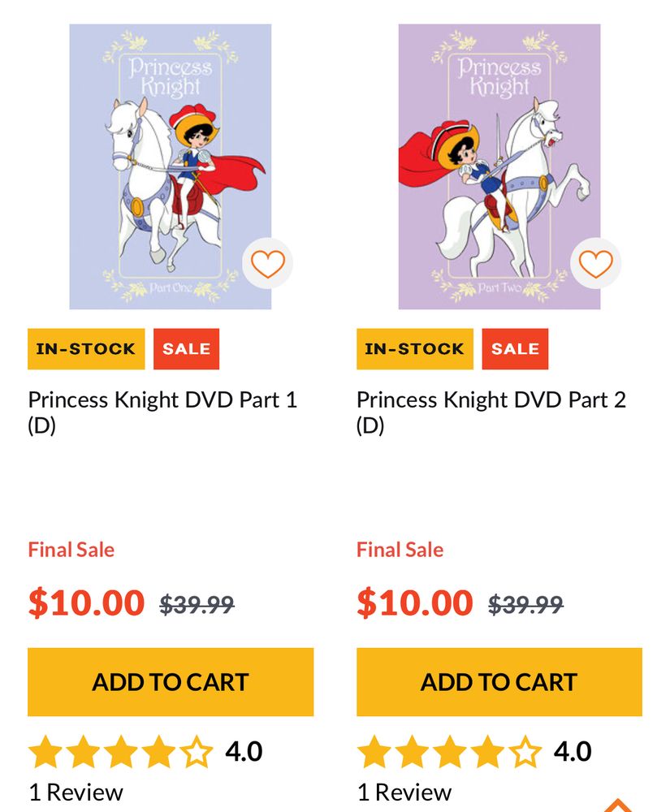The height and width of the screenshot is (812, 670).
Task: Click the empty star on Part 1 rating
Action: pyautogui.click(x=197, y=751)
